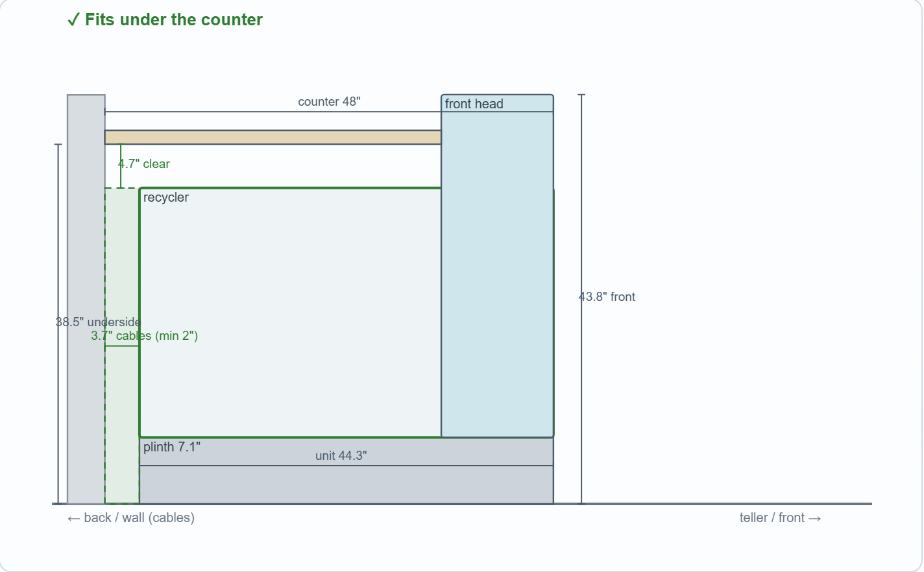
Task: Select the "43.8" front" height label
Action: (607, 297)
